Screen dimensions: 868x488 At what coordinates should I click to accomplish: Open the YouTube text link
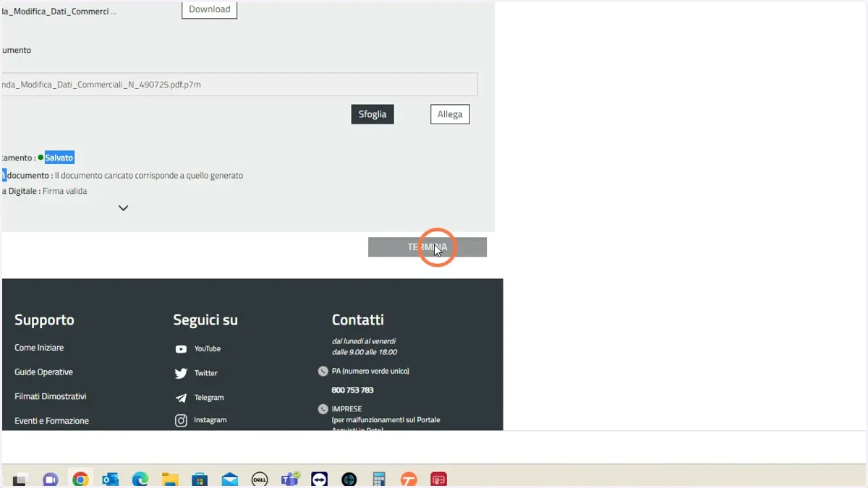coord(208,348)
